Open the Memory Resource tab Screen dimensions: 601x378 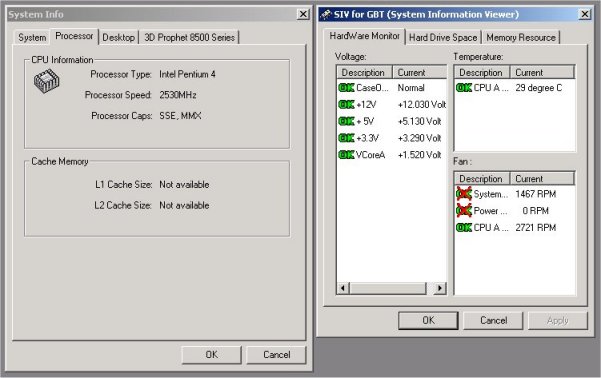(x=521, y=38)
